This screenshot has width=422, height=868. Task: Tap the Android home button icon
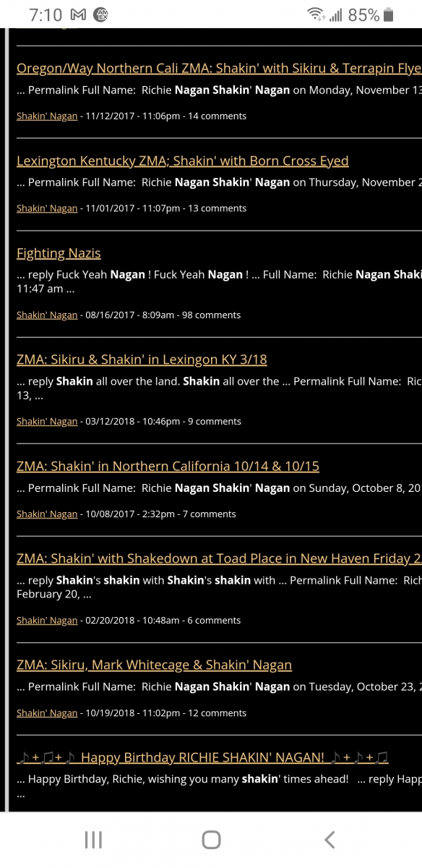tap(211, 839)
